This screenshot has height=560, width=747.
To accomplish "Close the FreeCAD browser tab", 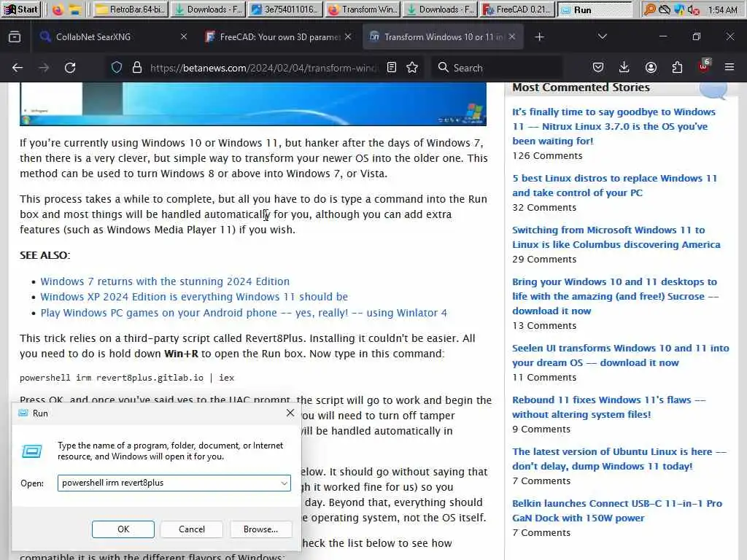I will (348, 36).
